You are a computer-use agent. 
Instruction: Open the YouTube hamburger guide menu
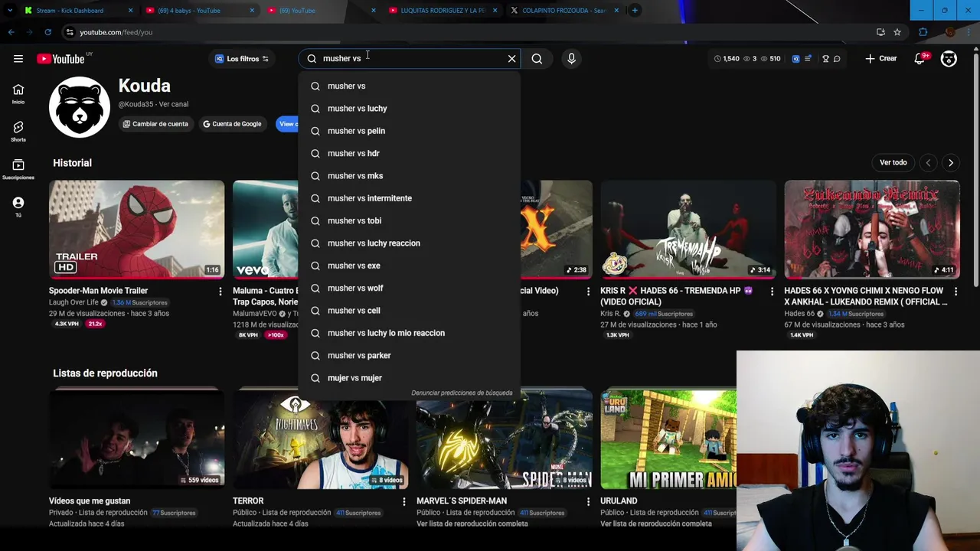[x=18, y=59]
